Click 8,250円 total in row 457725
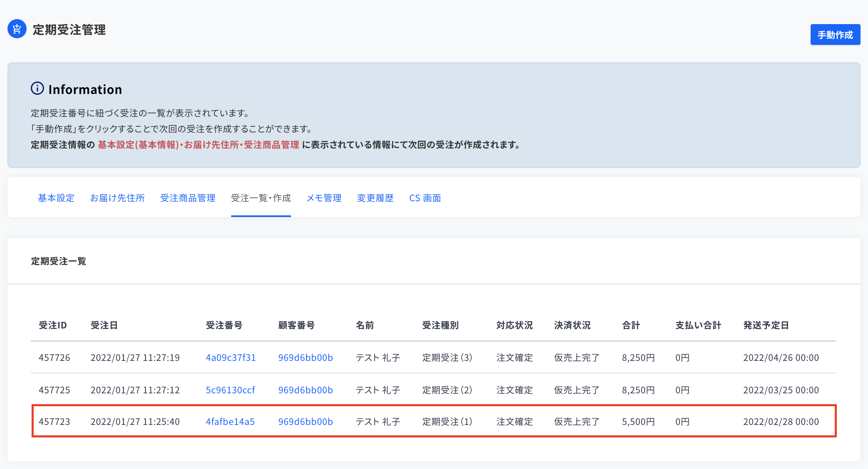This screenshot has height=469, width=868. pos(639,390)
